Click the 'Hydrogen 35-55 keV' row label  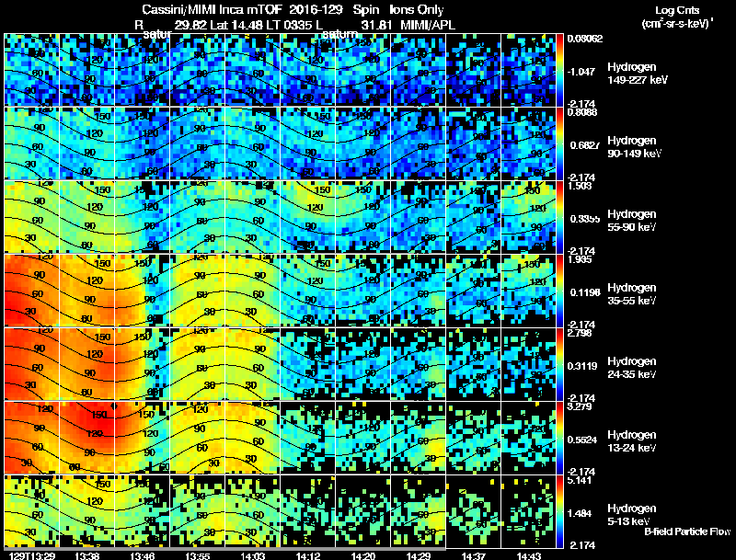pyautogui.click(x=632, y=294)
